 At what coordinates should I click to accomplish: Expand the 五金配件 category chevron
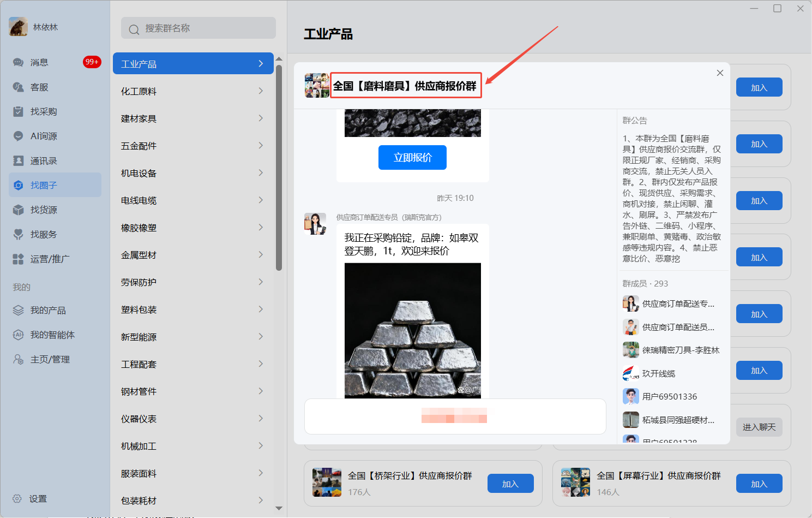[x=261, y=145]
